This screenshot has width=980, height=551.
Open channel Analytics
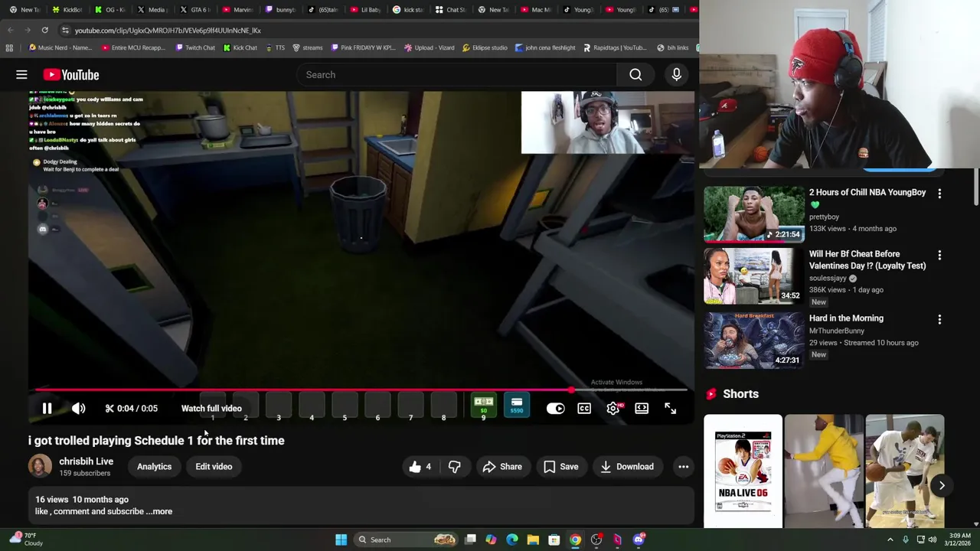(x=154, y=467)
